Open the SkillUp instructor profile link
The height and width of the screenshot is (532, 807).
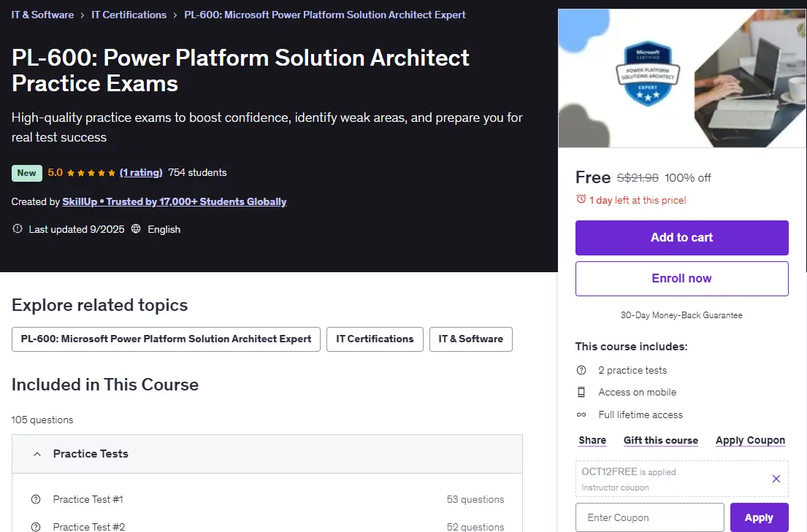175,201
